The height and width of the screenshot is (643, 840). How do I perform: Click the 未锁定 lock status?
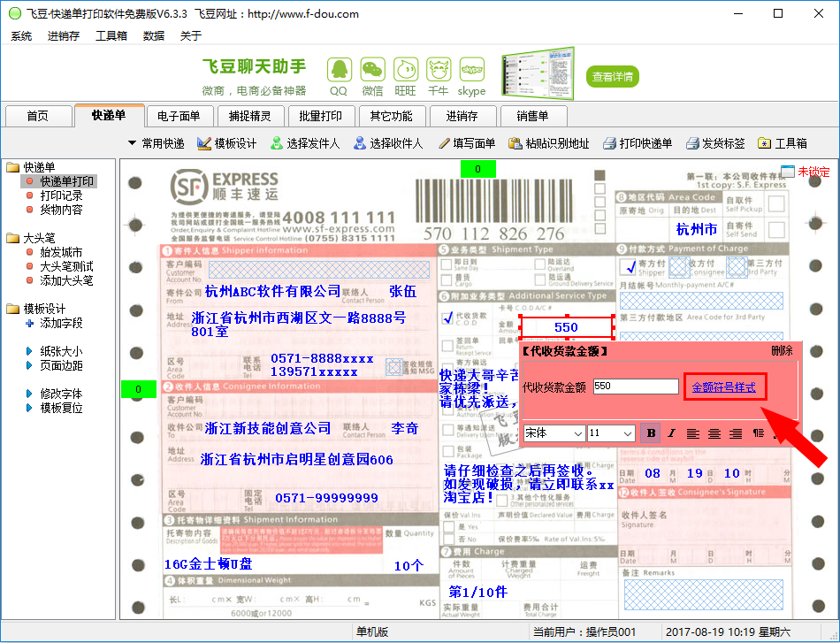[x=813, y=172]
